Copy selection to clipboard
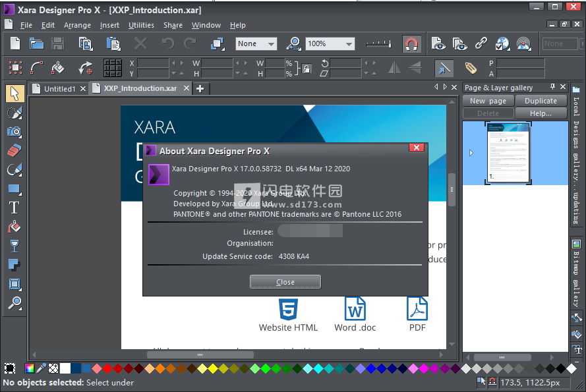 [86, 43]
